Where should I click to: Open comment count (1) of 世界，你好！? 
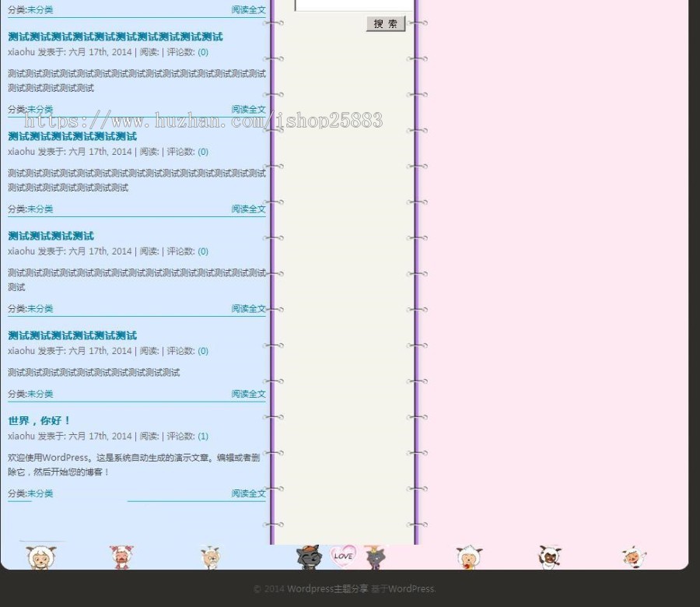point(203,437)
